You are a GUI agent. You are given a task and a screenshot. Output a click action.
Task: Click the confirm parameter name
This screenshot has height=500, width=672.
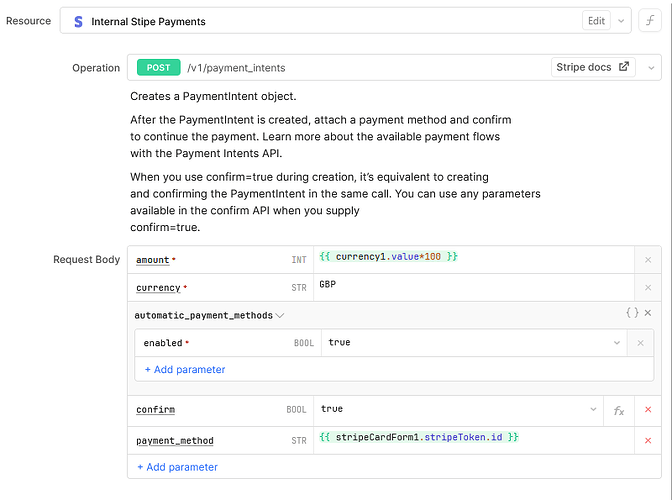(155, 410)
